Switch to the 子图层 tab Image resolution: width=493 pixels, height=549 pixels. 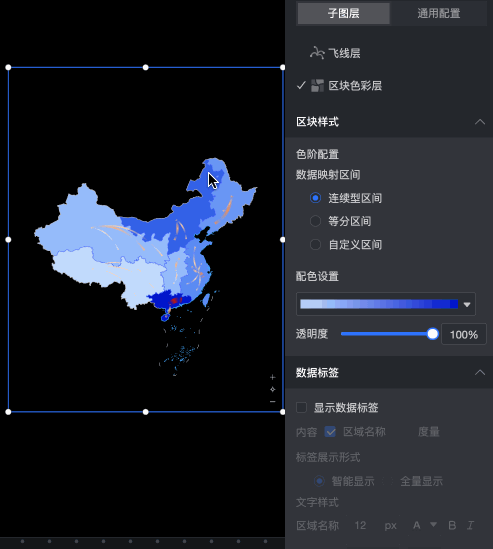[343, 13]
